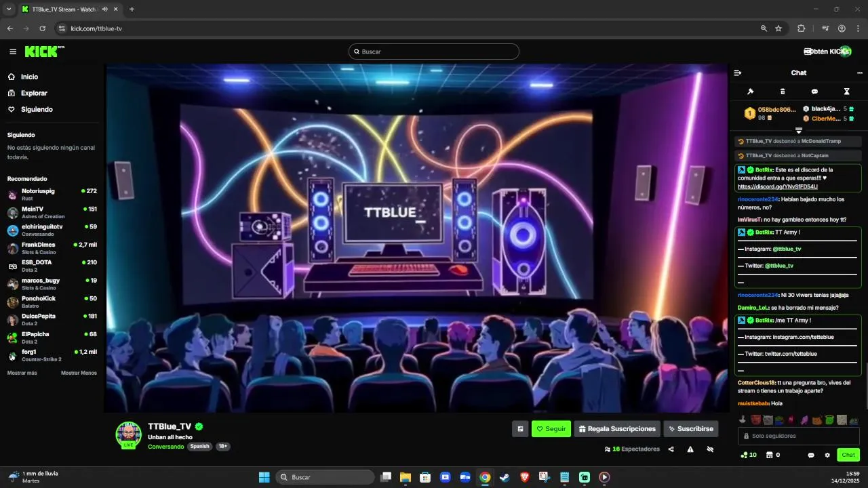Click Mostrar Menos under recommended channels
868x488 pixels.
79,373
